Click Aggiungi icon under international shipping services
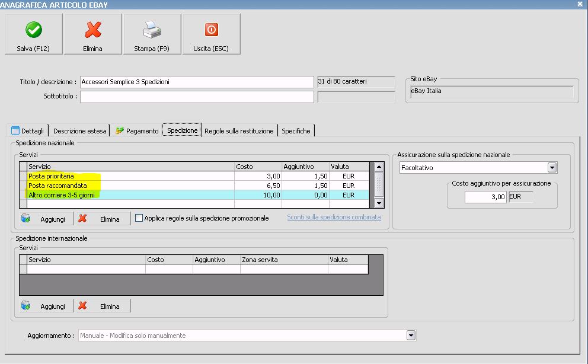588x364 pixels. (25, 306)
